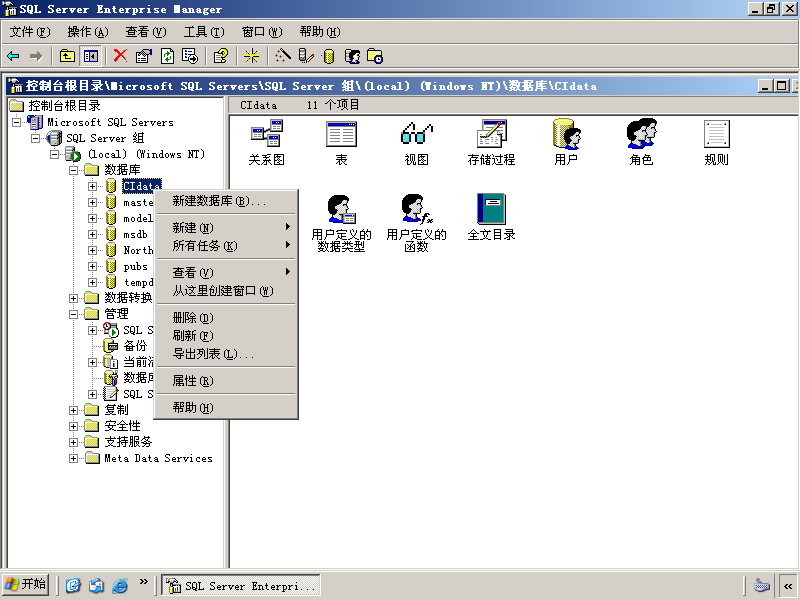Collapse the SQL Server 组 node
800x600 pixels.
(36, 138)
